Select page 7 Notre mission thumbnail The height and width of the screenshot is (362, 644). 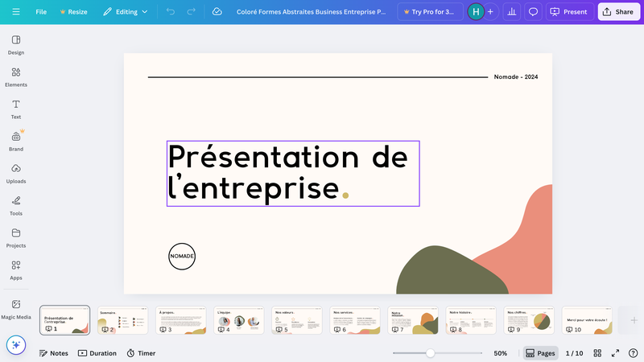point(413,320)
